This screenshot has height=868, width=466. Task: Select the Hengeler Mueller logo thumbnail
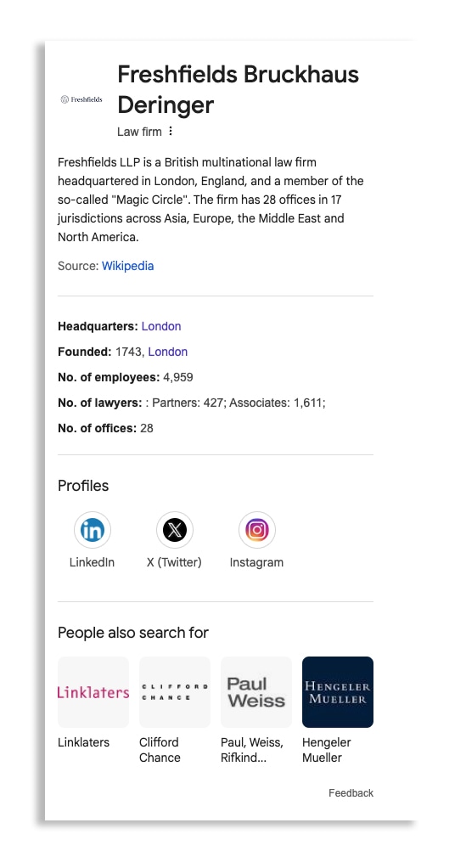point(338,692)
